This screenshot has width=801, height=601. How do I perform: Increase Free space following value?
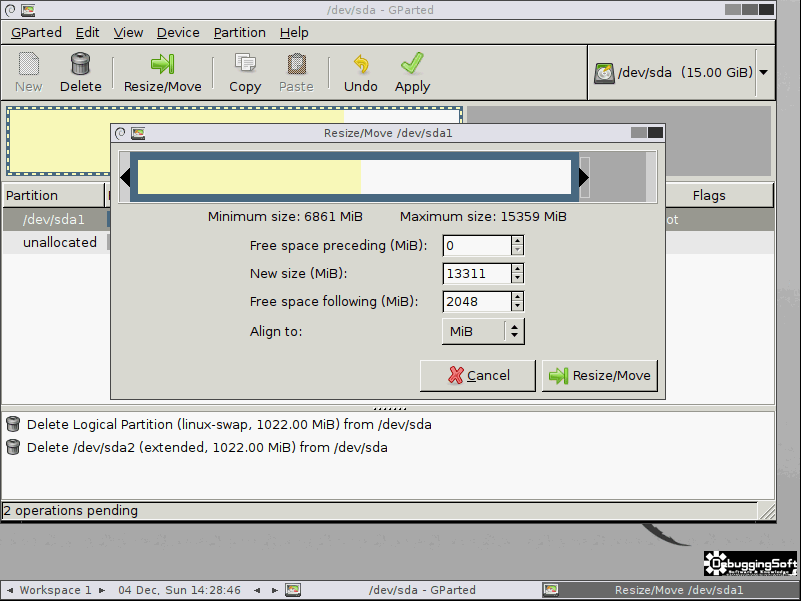point(517,297)
